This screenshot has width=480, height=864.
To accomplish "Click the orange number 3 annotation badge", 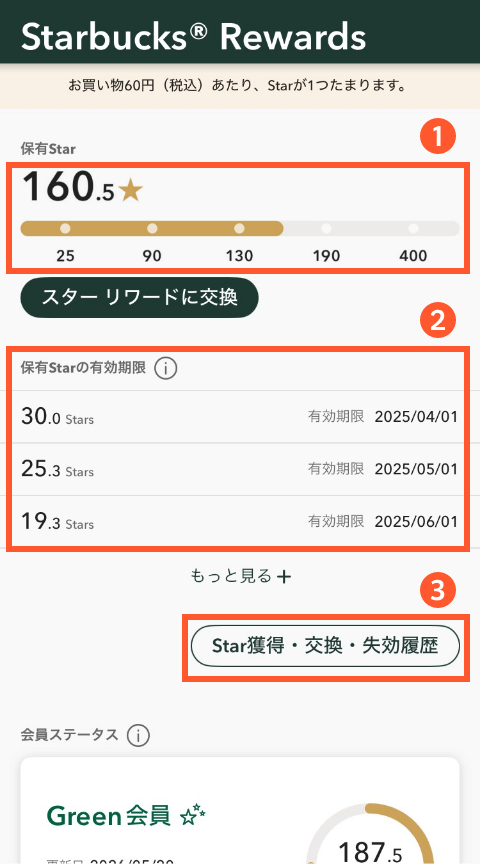I will [x=438, y=591].
